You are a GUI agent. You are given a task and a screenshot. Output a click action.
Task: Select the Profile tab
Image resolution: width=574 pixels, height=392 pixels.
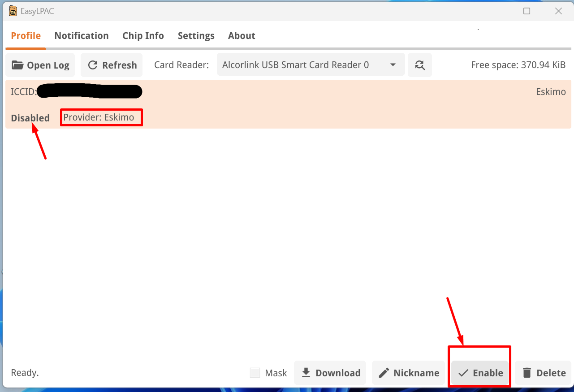[26, 36]
